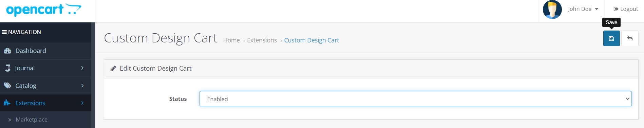Expand the Catalog menu chevron

coord(82,86)
